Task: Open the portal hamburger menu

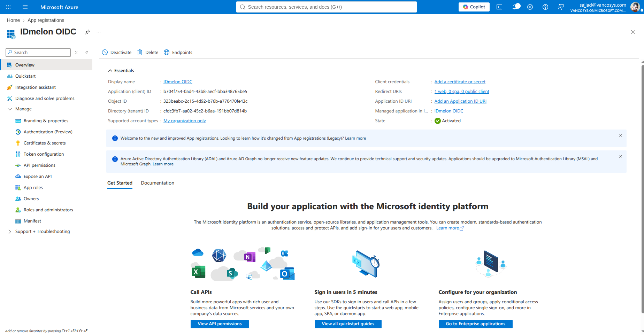Action: pyautogui.click(x=25, y=7)
